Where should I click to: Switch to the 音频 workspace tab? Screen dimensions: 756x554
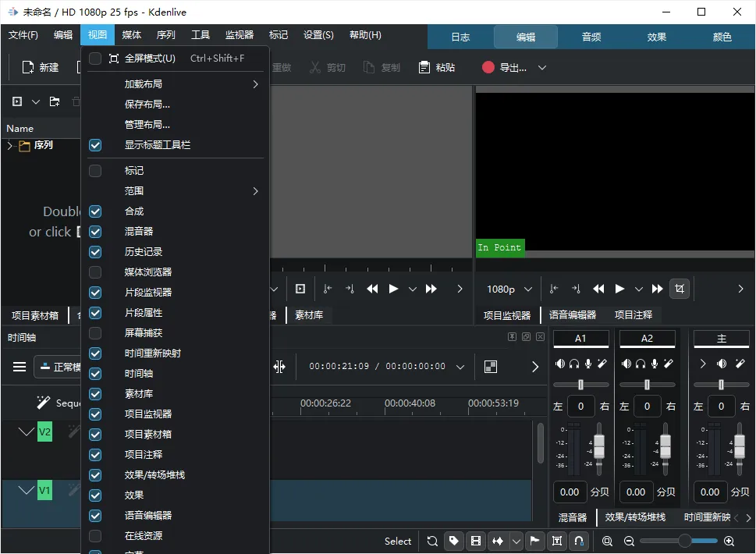point(591,37)
